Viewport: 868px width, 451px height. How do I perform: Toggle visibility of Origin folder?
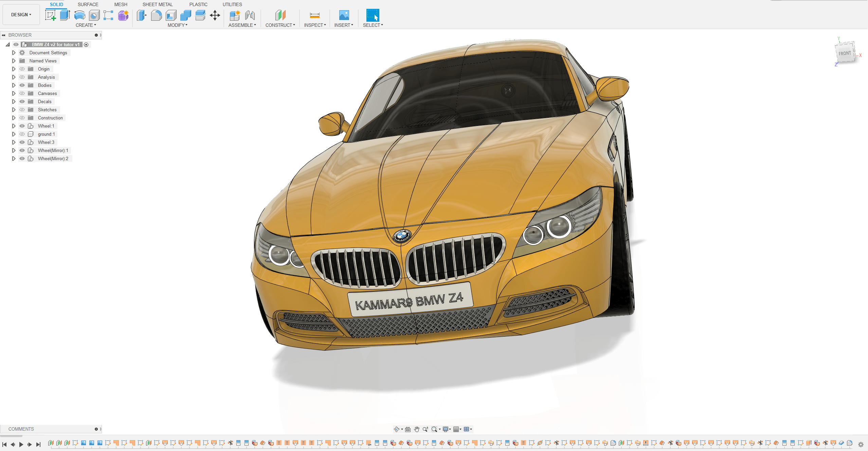22,69
